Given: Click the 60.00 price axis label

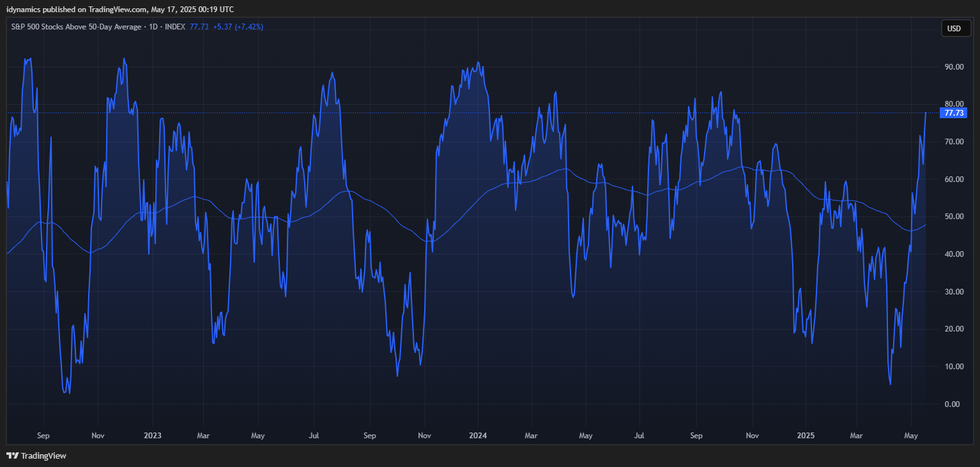Looking at the screenshot, I should coord(954,180).
